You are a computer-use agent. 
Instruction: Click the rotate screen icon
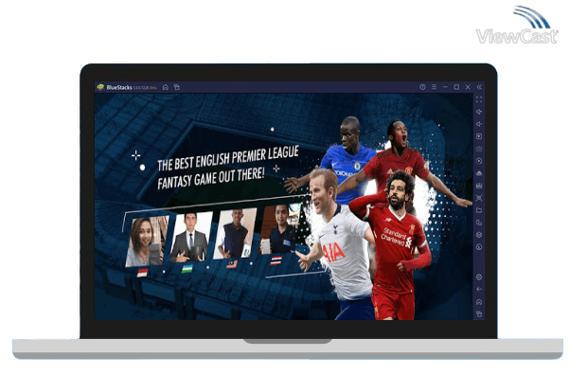pos(479,223)
